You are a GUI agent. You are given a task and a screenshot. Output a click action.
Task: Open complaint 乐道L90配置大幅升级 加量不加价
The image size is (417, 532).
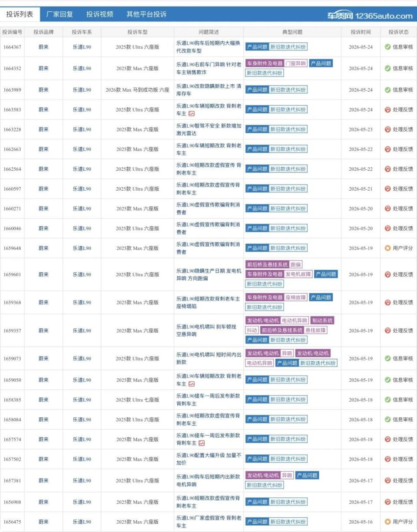point(209,459)
